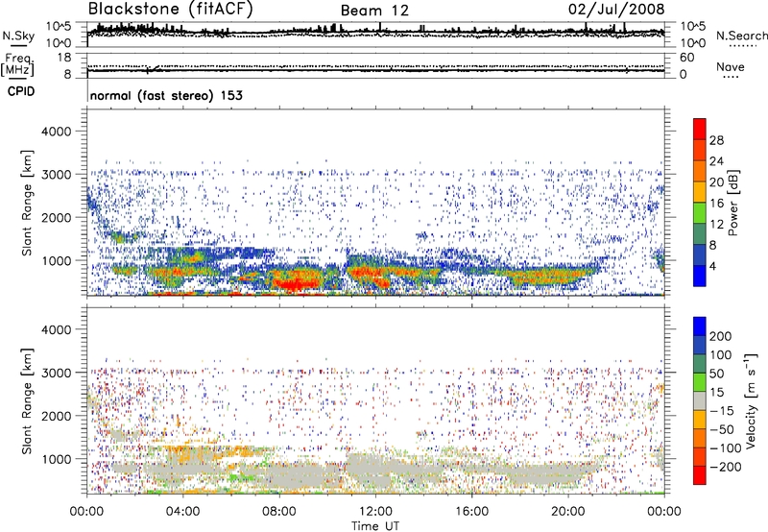
Task: Click the date '02/Jul/2008'
Action: coord(616,9)
